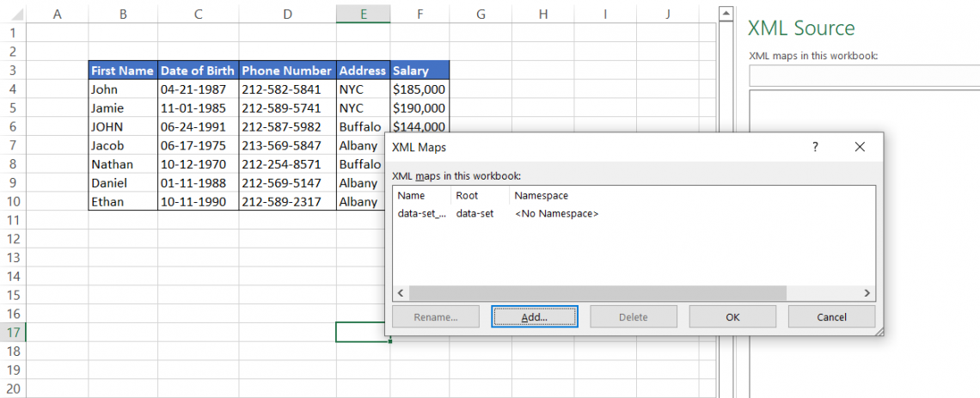Click the Select All corner triangle
Viewport: 980px width, 398px height.
click(x=15, y=14)
